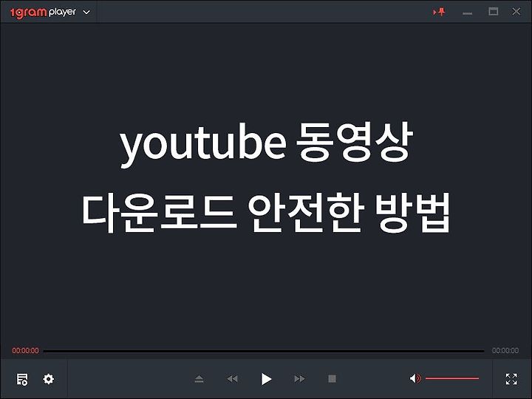
Task: Expand the dropdown chevron beside player logo
Action: [87, 13]
